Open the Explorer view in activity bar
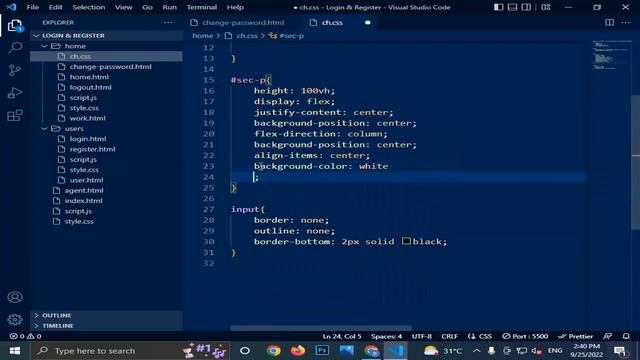The width and height of the screenshot is (640, 360). [x=15, y=26]
